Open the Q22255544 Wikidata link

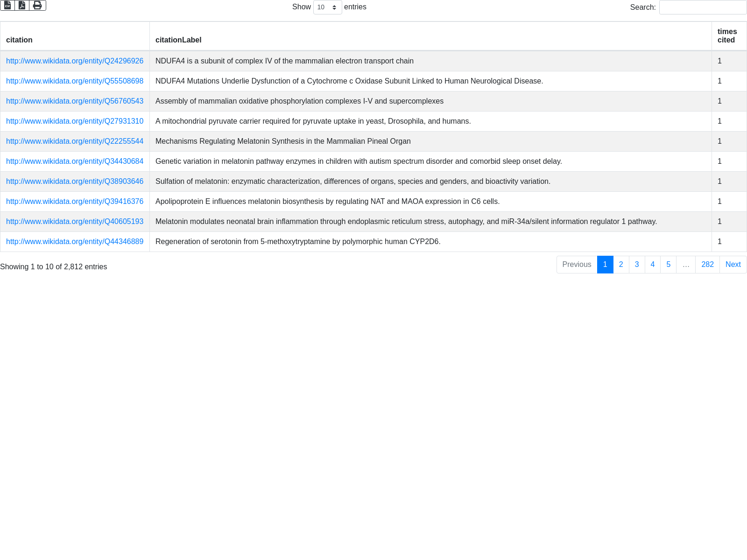[x=75, y=141]
